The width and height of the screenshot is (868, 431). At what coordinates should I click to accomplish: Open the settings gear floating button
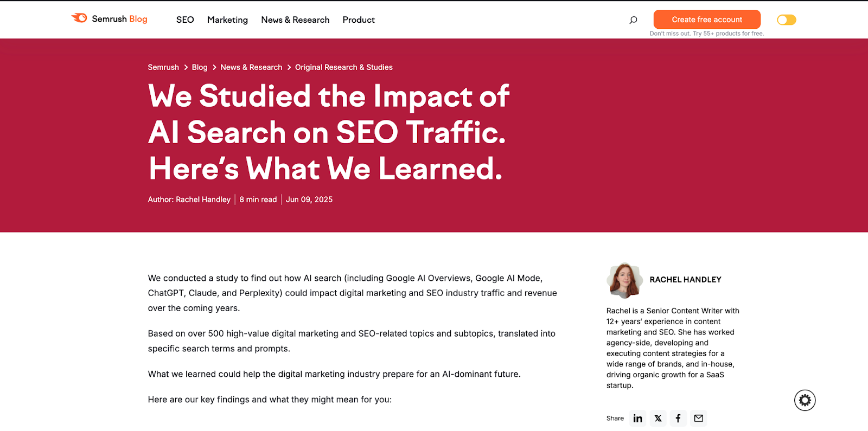(805, 400)
